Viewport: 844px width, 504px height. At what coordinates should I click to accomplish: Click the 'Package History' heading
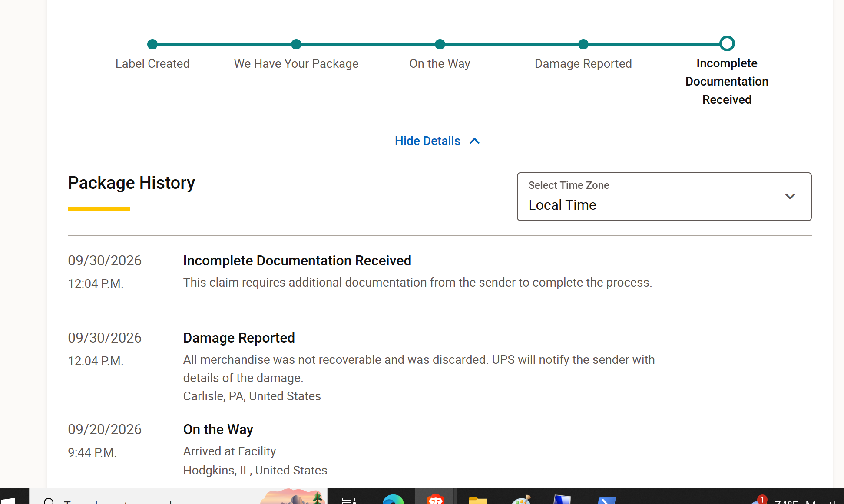132,183
